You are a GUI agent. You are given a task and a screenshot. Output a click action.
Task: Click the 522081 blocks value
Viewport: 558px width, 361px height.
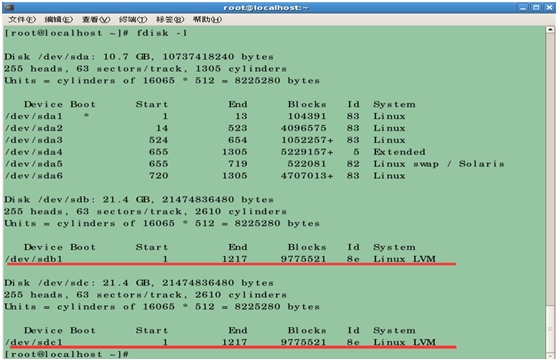click(307, 164)
